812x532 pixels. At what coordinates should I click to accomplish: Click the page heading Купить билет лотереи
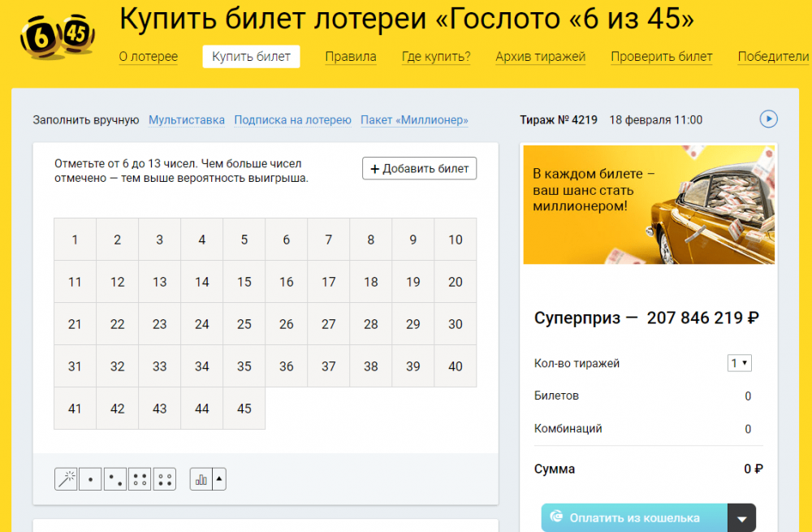click(407, 18)
